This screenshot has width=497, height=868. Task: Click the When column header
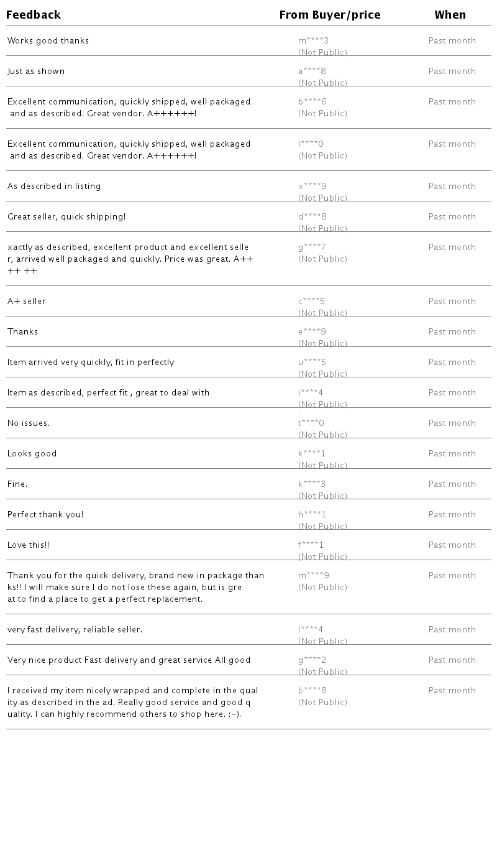pyautogui.click(x=450, y=15)
